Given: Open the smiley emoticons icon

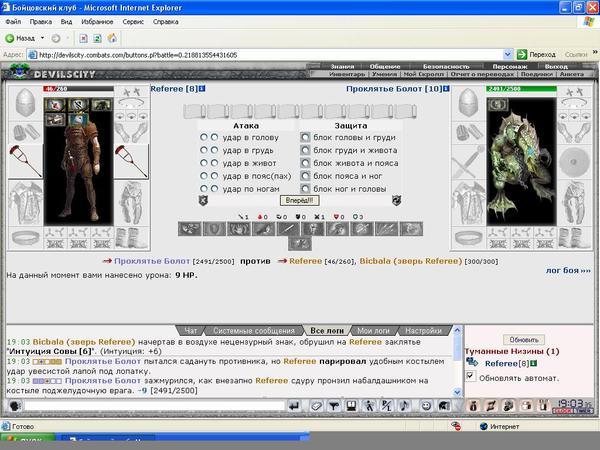Looking at the screenshot, I should pyautogui.click(x=426, y=406).
